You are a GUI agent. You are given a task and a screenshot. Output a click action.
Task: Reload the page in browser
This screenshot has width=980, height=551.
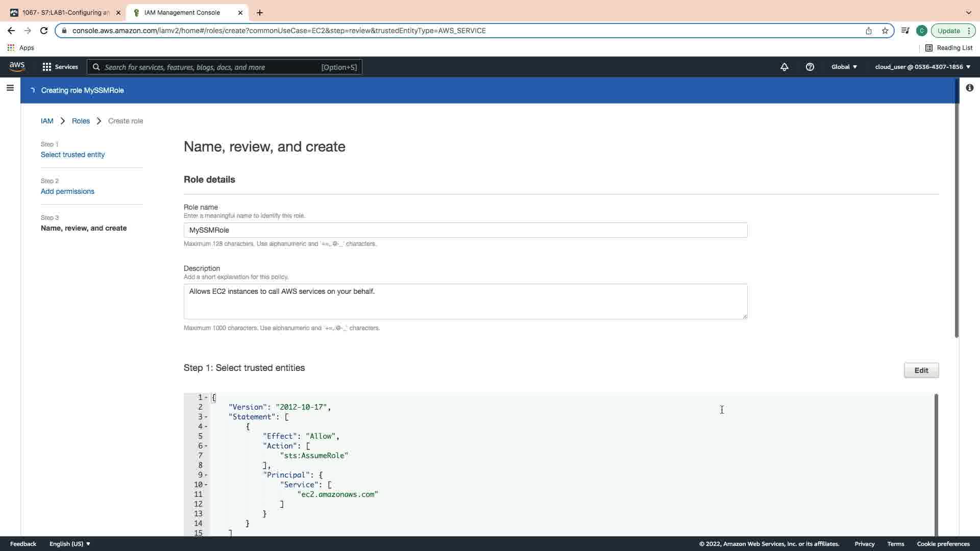(44, 31)
